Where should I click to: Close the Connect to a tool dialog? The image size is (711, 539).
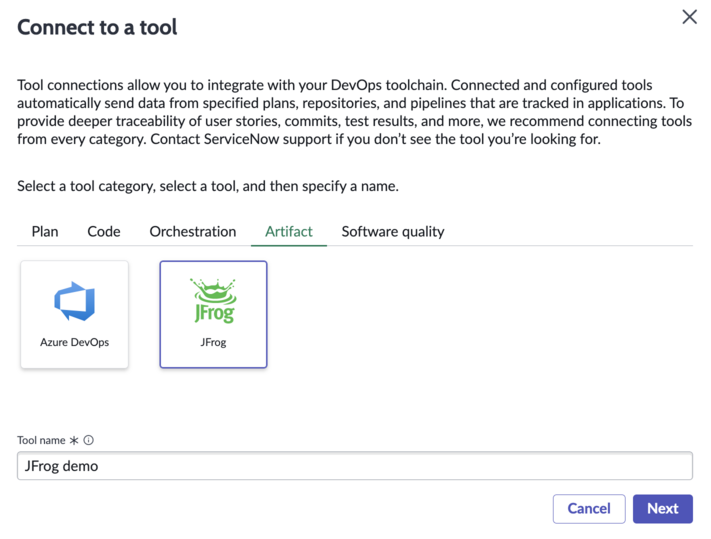coord(689,17)
